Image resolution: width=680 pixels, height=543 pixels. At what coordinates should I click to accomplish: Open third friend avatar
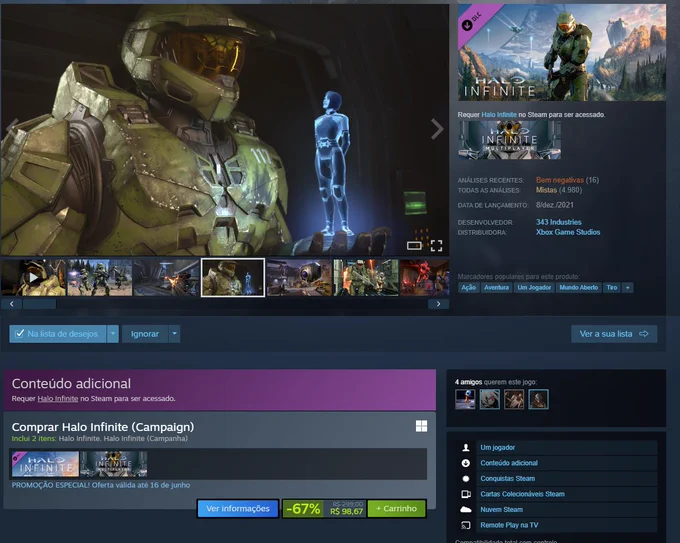point(514,399)
